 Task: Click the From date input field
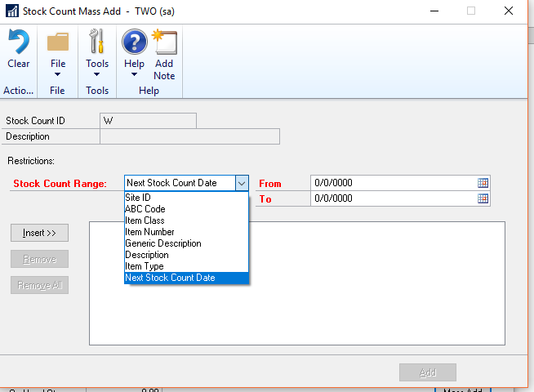tap(392, 183)
